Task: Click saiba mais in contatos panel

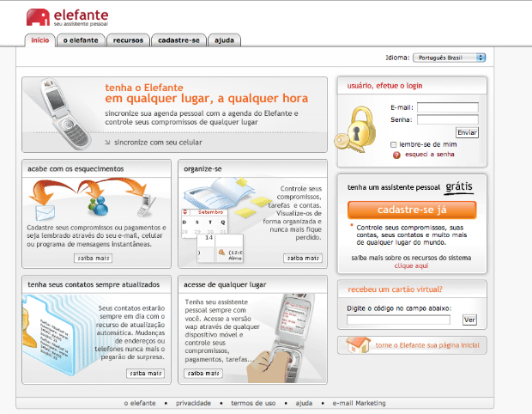Action: click(146, 374)
